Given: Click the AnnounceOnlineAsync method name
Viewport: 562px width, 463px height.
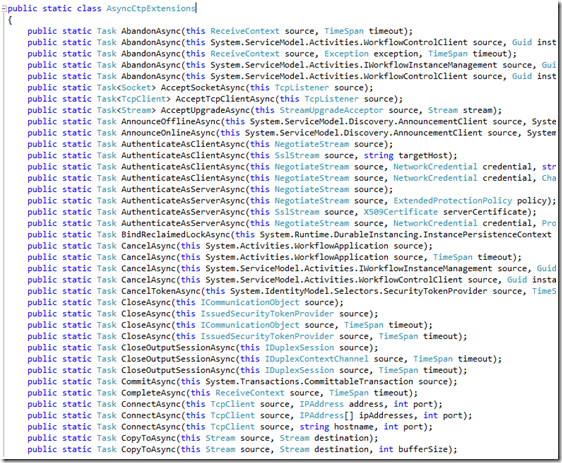Looking at the screenshot, I should [x=168, y=133].
